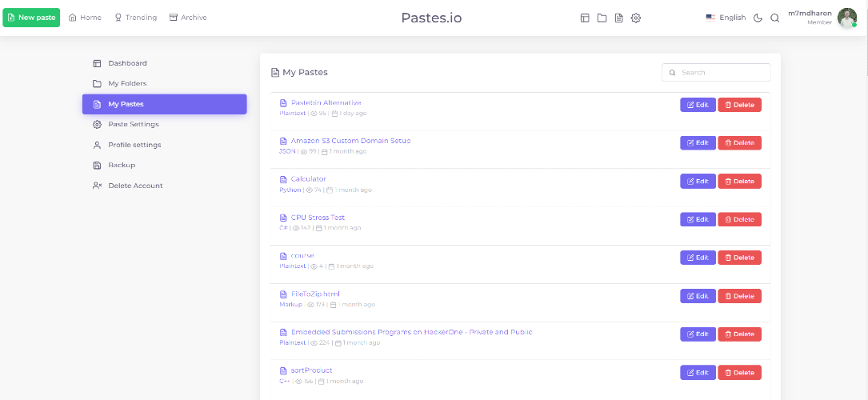Image resolution: width=868 pixels, height=400 pixels.
Task: Delete the FileToZip.html paste
Action: (x=739, y=296)
